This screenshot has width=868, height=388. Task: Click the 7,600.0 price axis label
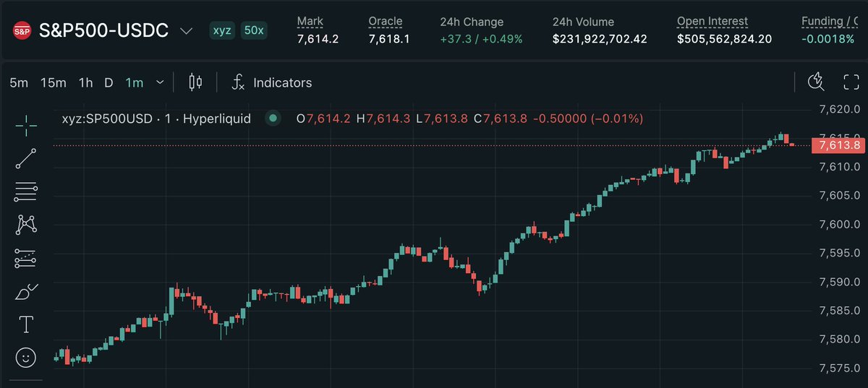click(x=840, y=225)
